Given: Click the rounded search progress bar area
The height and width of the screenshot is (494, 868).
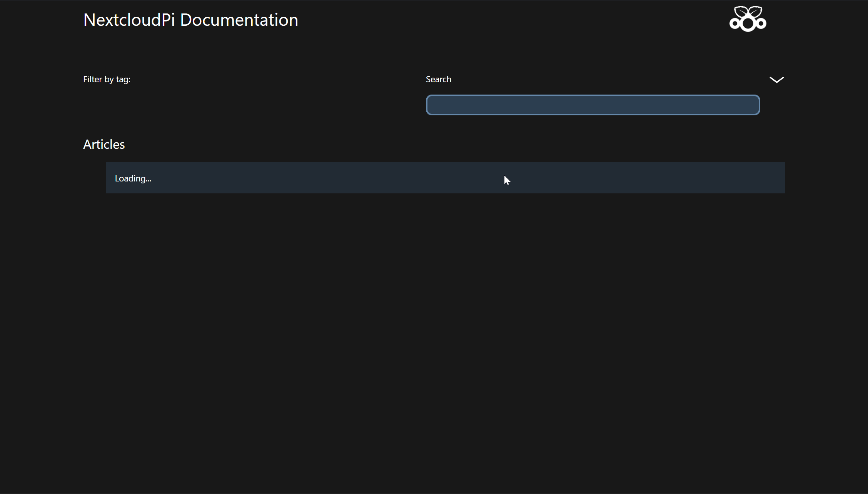Looking at the screenshot, I should [x=593, y=105].
